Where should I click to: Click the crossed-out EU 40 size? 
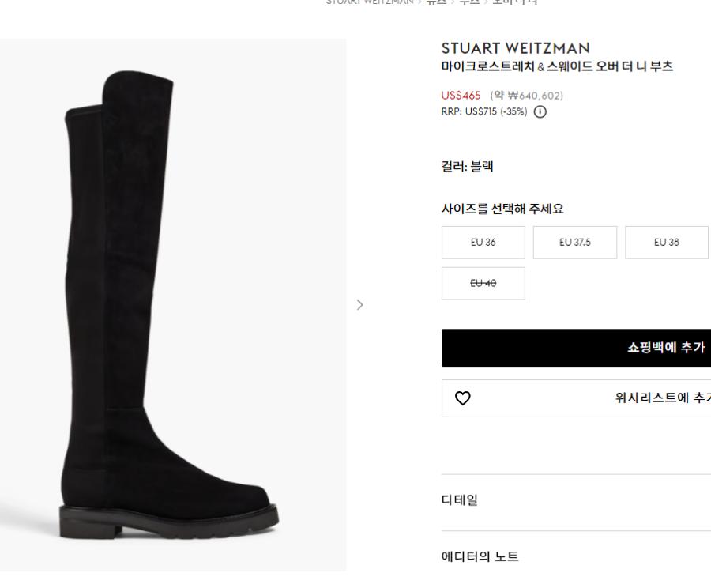point(483,282)
